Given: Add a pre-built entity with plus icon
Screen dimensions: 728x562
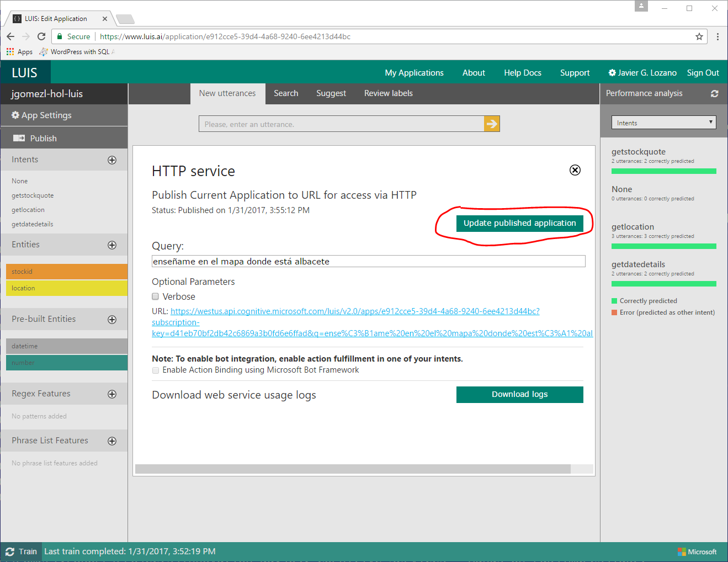Looking at the screenshot, I should (x=112, y=320).
